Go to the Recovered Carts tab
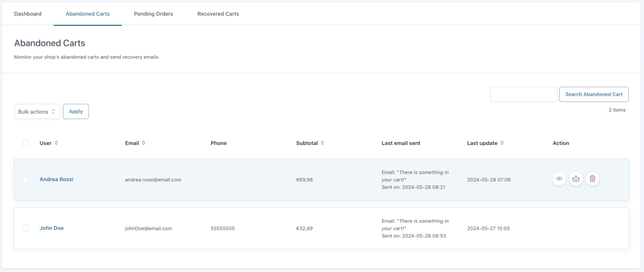Screen dimensions: 644x272 tap(218, 14)
